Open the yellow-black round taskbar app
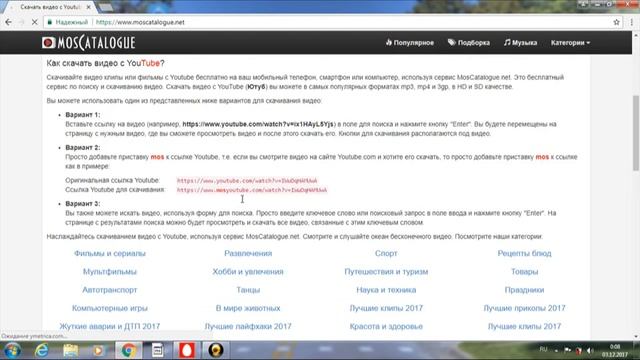640x360 pixels. coord(216,350)
